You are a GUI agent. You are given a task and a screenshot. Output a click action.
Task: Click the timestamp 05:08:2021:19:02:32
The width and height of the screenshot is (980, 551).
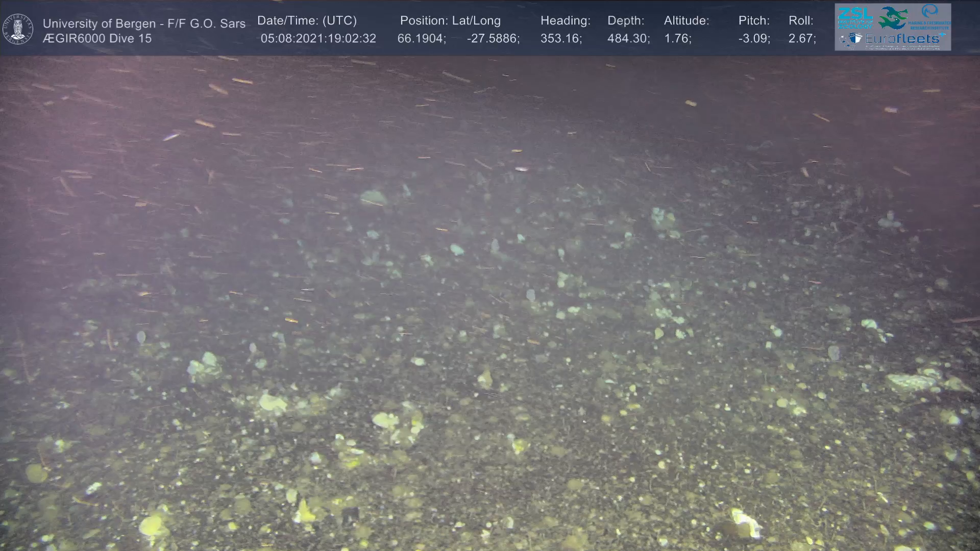(x=318, y=38)
